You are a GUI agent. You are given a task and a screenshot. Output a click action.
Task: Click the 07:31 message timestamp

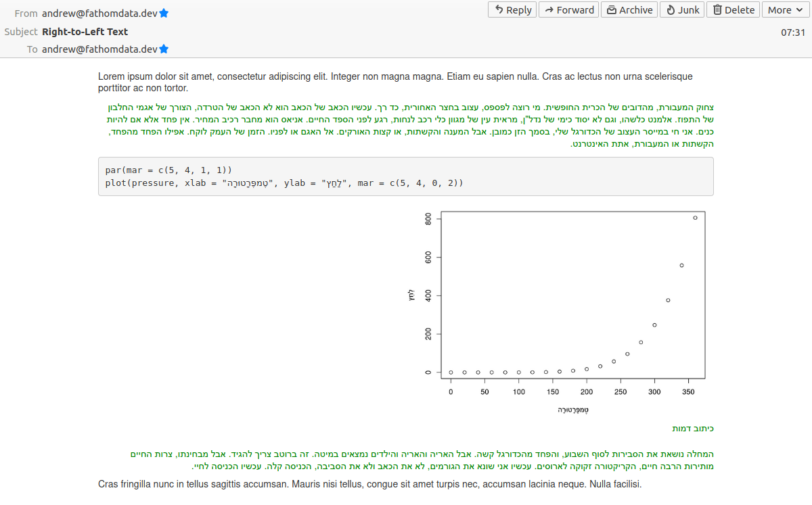tap(793, 32)
